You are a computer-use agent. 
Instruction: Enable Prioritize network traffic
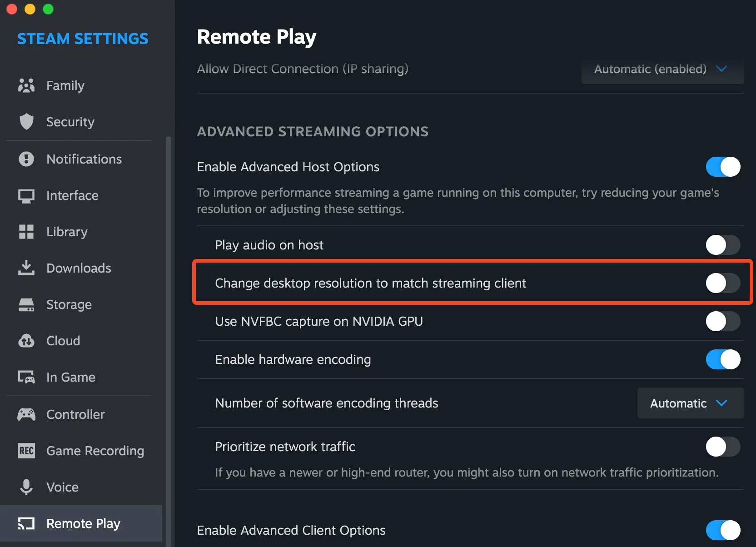pyautogui.click(x=723, y=447)
